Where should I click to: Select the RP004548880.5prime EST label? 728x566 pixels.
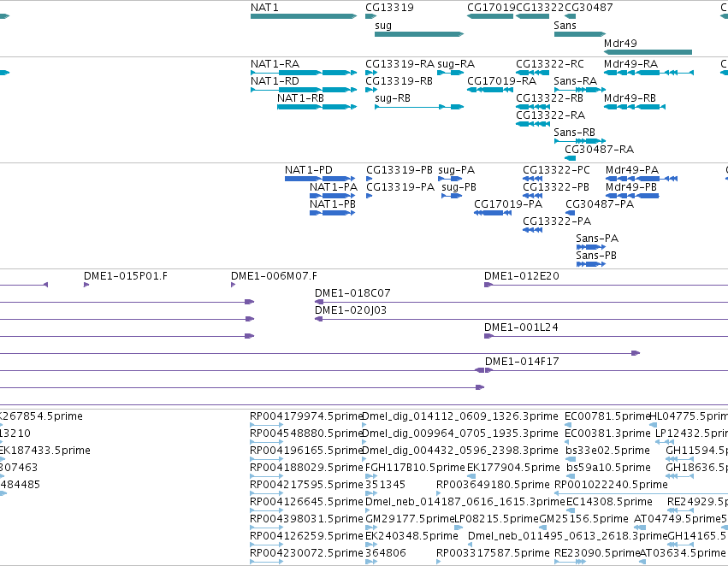coord(306,433)
